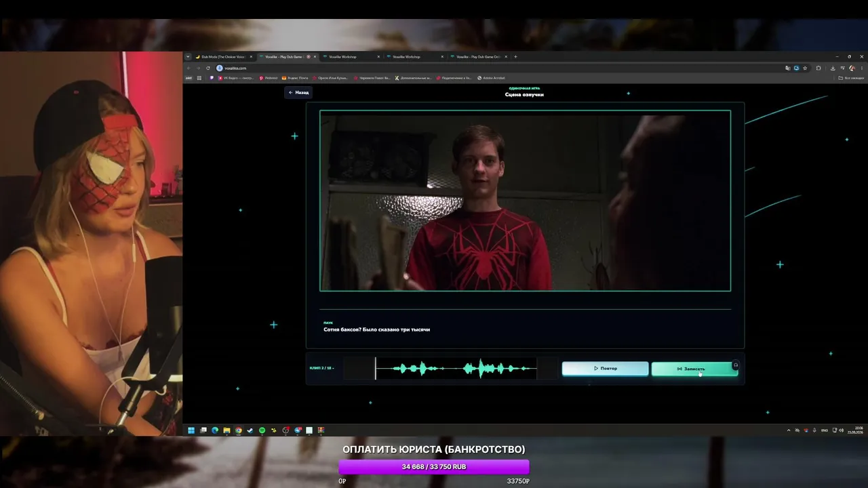
Task: Click the subtitle line Сотня баксов? Было сказано три тысячи
Action: coord(376,329)
